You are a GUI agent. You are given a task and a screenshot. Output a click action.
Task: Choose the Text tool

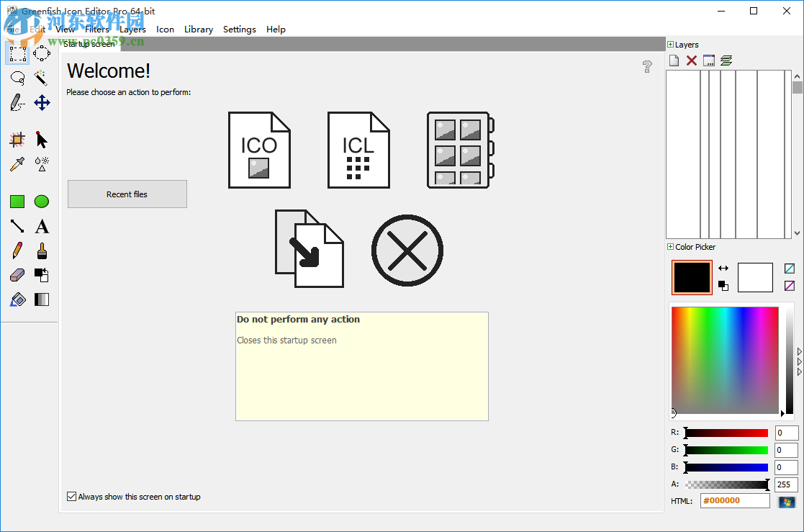click(x=41, y=226)
